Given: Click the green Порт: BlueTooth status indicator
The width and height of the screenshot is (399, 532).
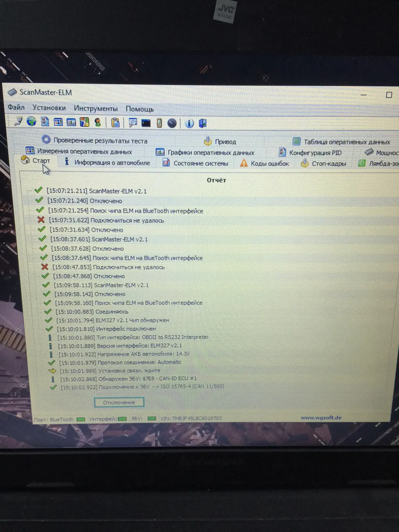Looking at the screenshot, I should click(x=81, y=419).
